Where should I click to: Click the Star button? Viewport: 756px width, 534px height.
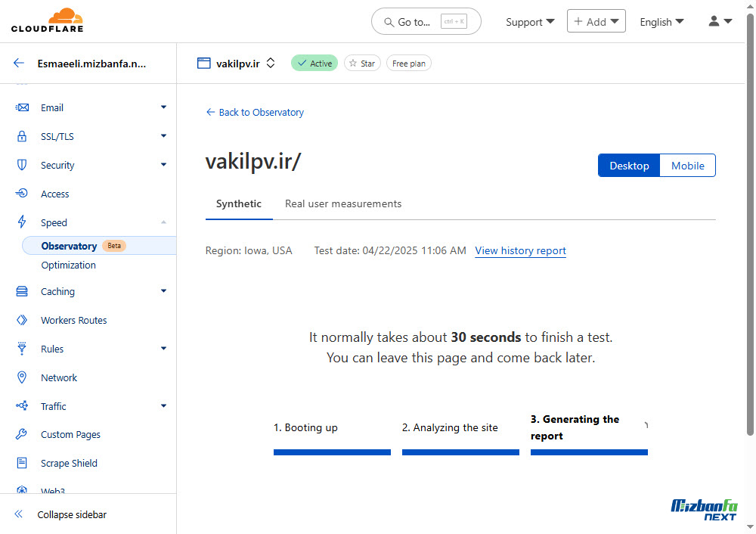pos(362,64)
